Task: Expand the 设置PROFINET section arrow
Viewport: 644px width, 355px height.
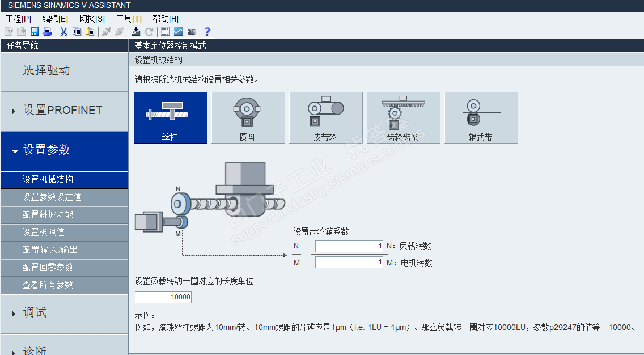Action: (14, 111)
